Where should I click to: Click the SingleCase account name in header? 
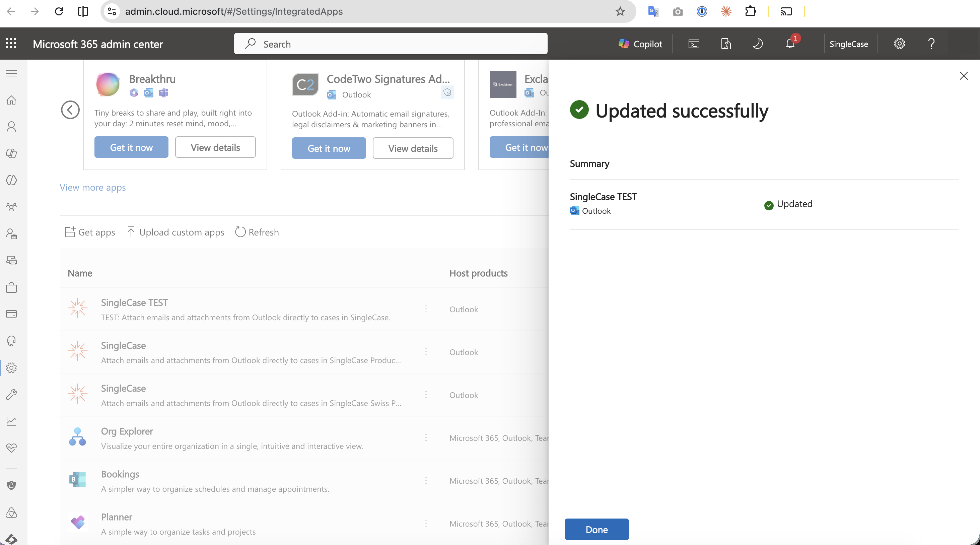pos(849,44)
